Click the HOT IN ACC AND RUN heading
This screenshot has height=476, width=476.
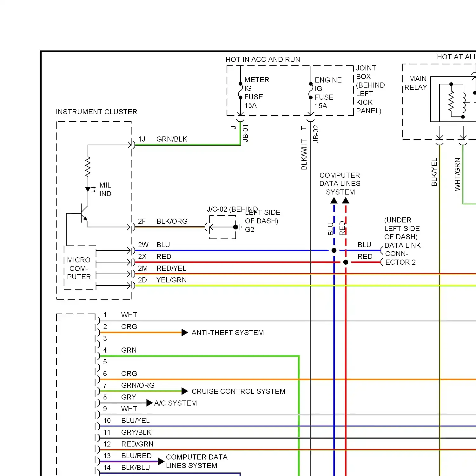tap(263, 59)
